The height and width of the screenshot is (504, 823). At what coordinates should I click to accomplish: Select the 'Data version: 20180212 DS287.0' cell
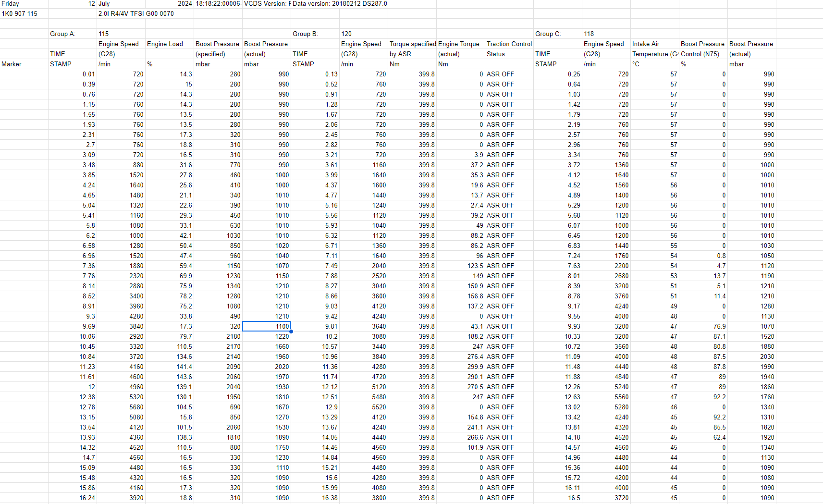pyautogui.click(x=340, y=3)
